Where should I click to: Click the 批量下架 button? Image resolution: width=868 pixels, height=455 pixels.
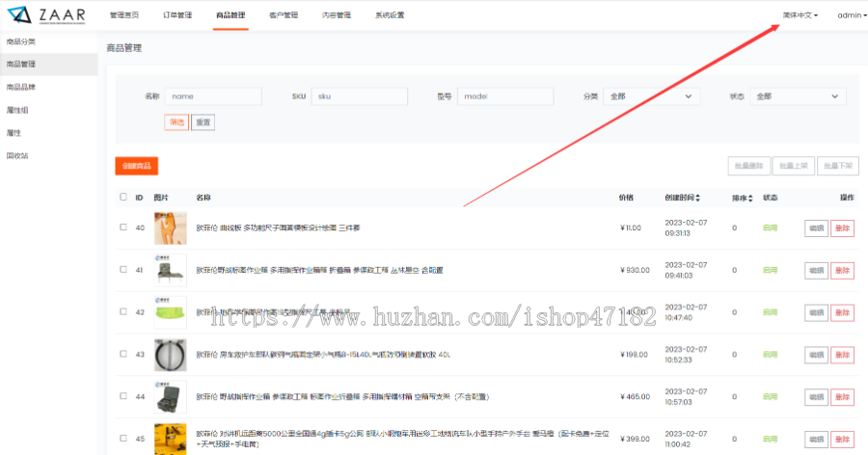838,166
